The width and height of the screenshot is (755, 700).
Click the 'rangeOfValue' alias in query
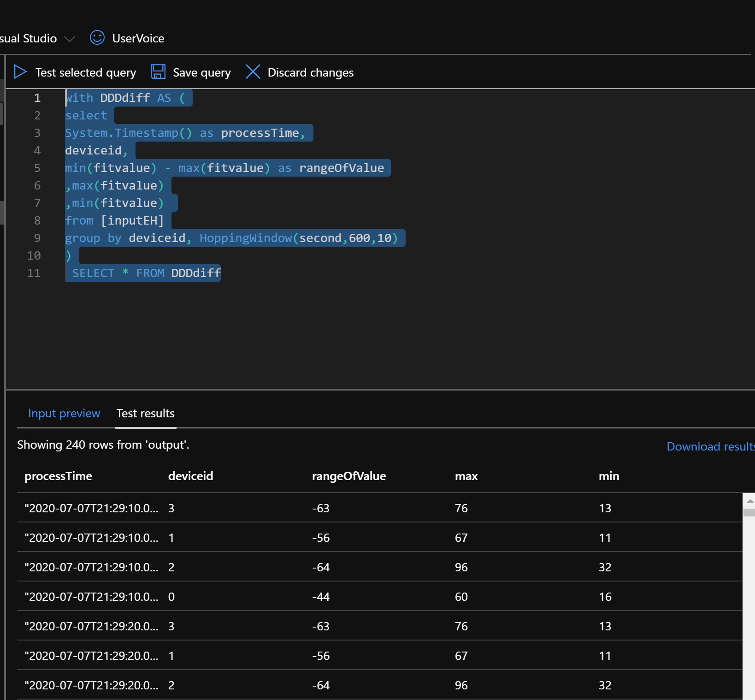point(342,168)
